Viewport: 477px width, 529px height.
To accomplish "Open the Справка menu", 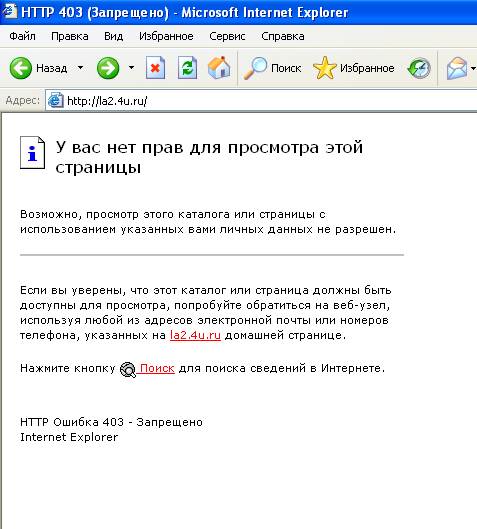I will point(283,36).
